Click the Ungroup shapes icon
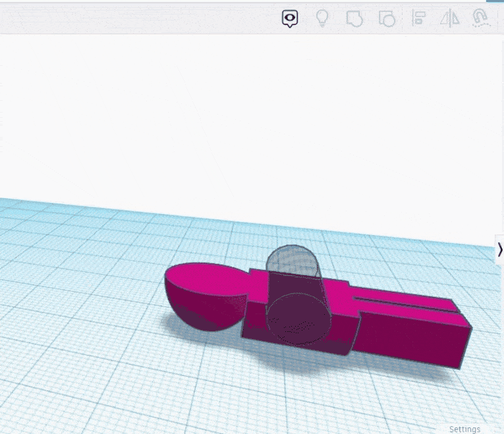The height and width of the screenshot is (434, 504). pos(387,18)
